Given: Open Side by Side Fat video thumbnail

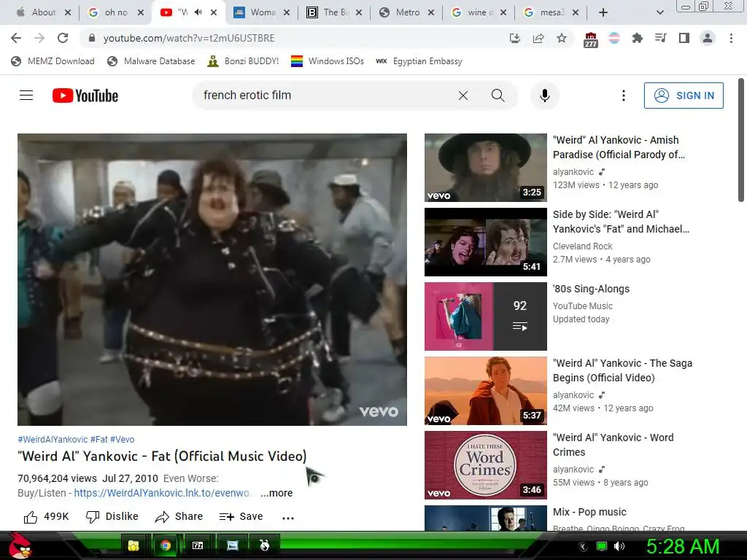Looking at the screenshot, I should (x=485, y=242).
